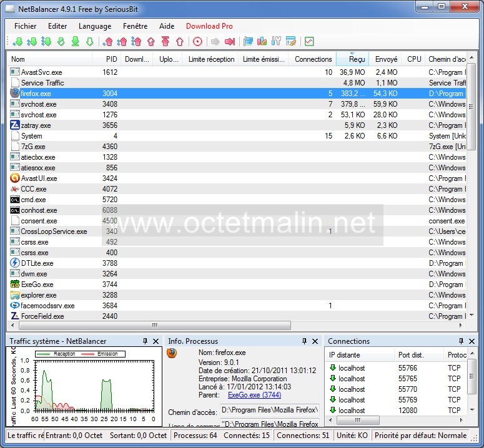Viewport: 484px width, 448px height.
Task: Click half-filled red upload arrow icon
Action: 151,41
